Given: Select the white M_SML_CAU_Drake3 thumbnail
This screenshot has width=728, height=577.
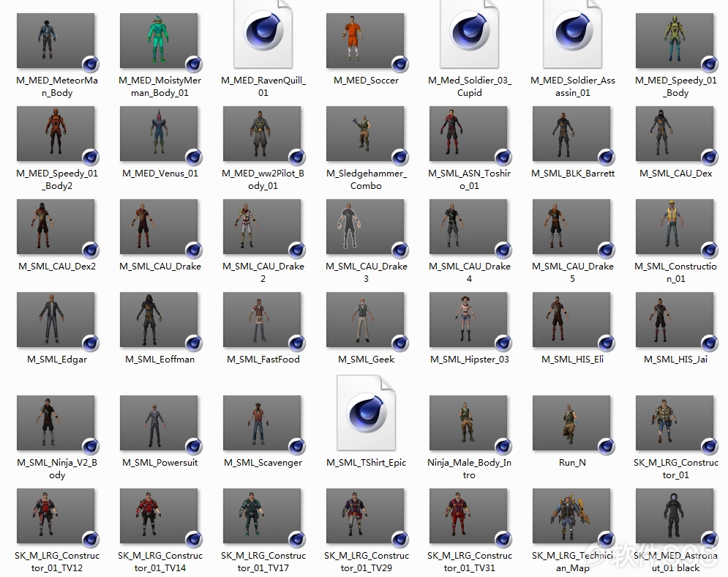Looking at the screenshot, I should tap(365, 227).
